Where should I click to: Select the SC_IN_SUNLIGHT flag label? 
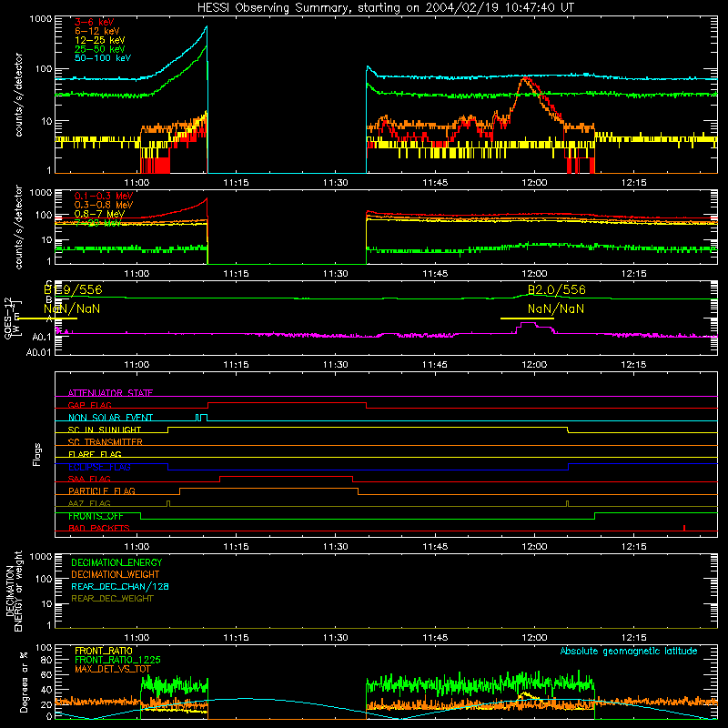[105, 430]
